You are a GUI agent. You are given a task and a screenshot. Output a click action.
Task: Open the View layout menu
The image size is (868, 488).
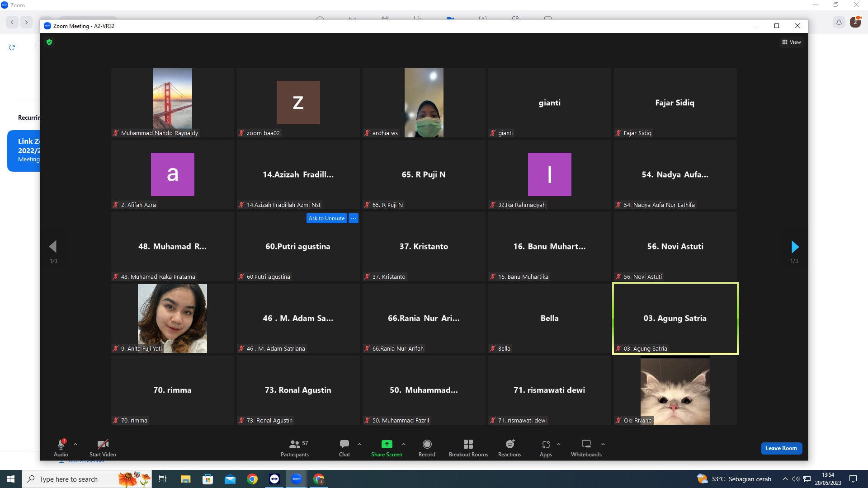[792, 42]
